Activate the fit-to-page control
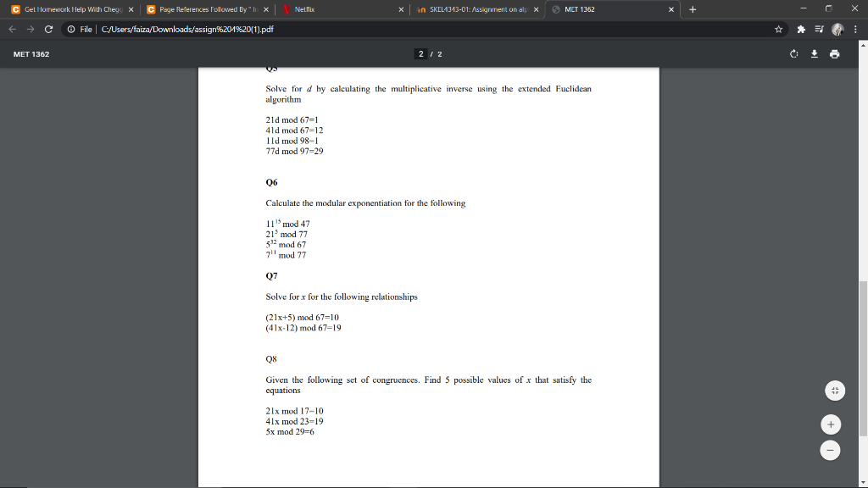 [x=835, y=391]
